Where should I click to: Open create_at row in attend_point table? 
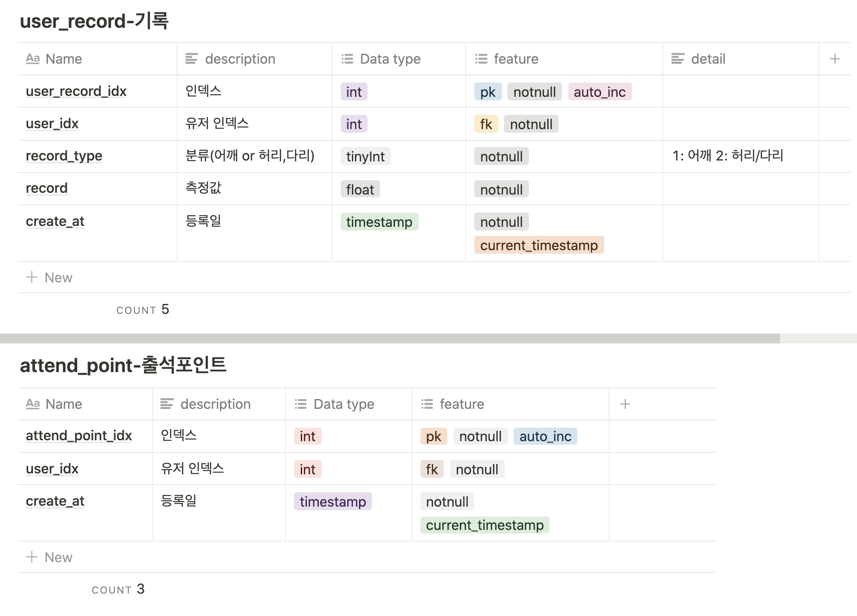(x=55, y=501)
